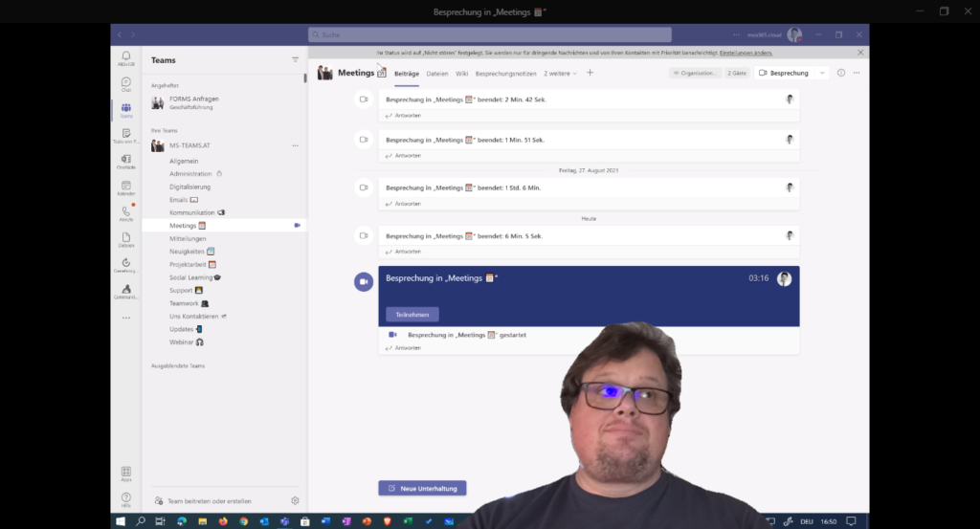
Task: Open the Aktivität bell icon in sidebar
Action: click(x=126, y=58)
